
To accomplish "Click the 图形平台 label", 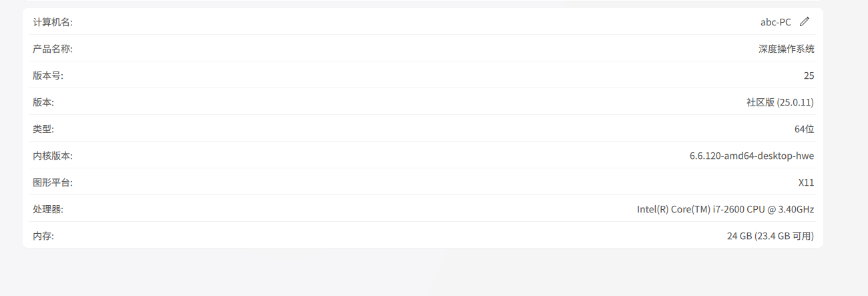I will 53,182.
